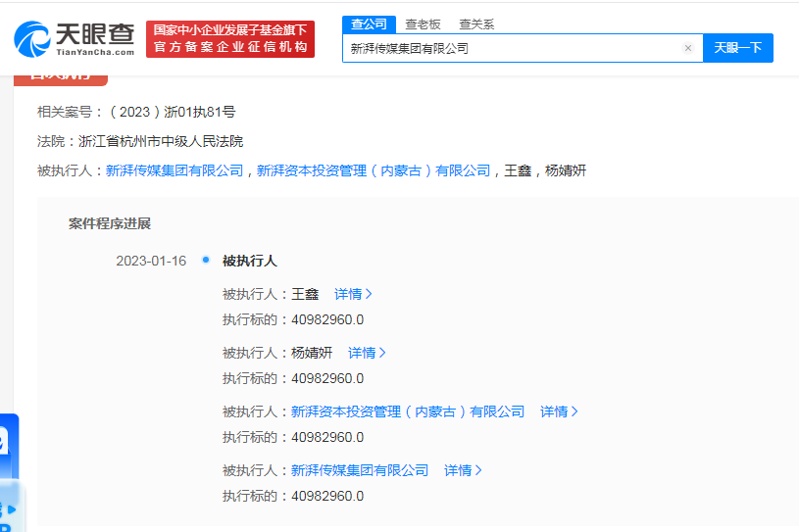Open 新湃资本投资管理（内蒙古）有限公司 link in header line
Image resolution: width=799 pixels, height=532 pixels.
[373, 170]
